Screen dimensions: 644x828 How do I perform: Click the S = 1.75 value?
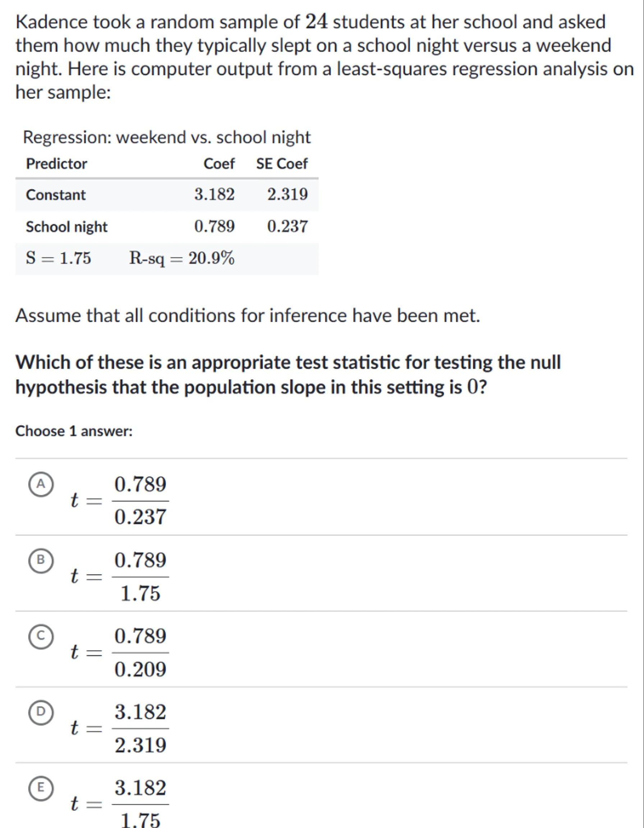58,258
